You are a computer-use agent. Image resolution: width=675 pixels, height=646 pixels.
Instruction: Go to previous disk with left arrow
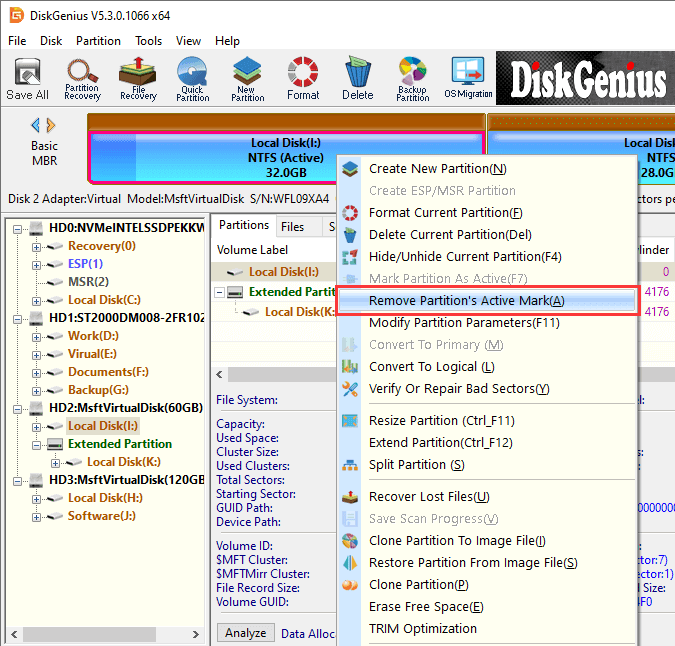tap(36, 125)
